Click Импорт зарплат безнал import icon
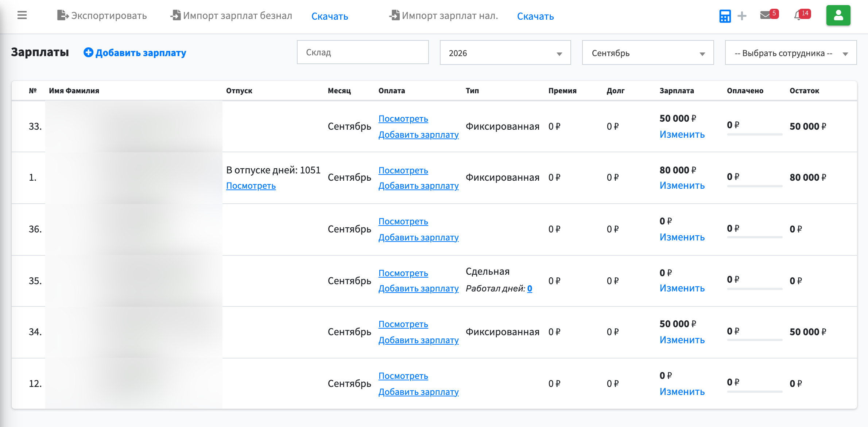 pos(176,15)
